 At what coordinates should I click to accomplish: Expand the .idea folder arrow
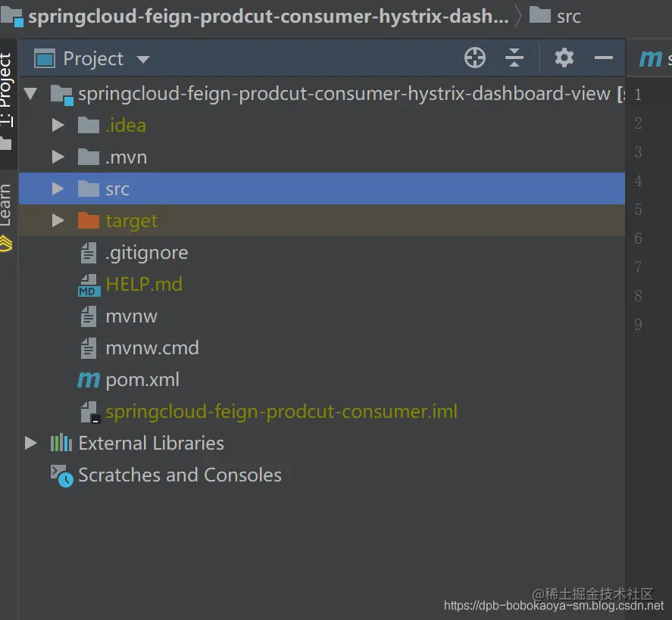(x=58, y=125)
